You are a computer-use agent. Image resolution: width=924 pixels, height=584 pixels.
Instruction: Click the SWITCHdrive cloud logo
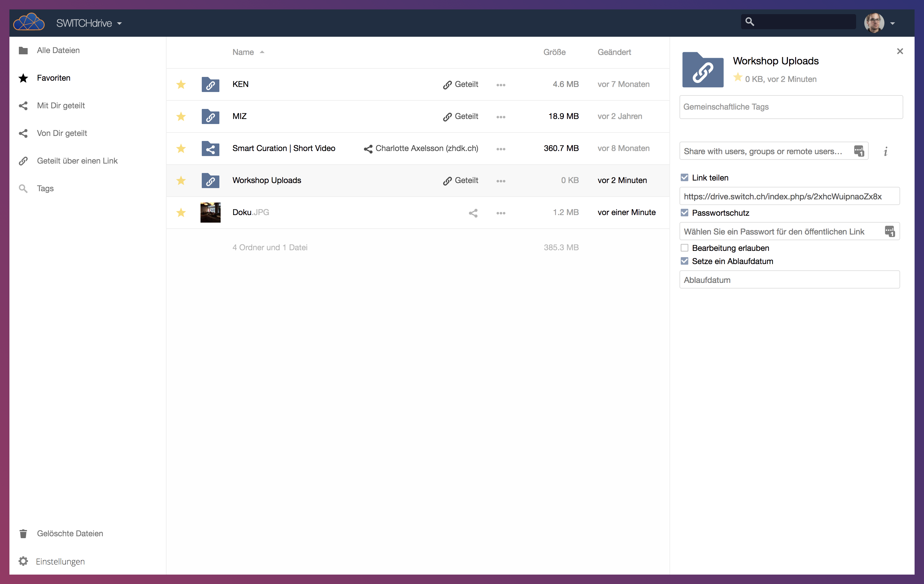pos(29,22)
